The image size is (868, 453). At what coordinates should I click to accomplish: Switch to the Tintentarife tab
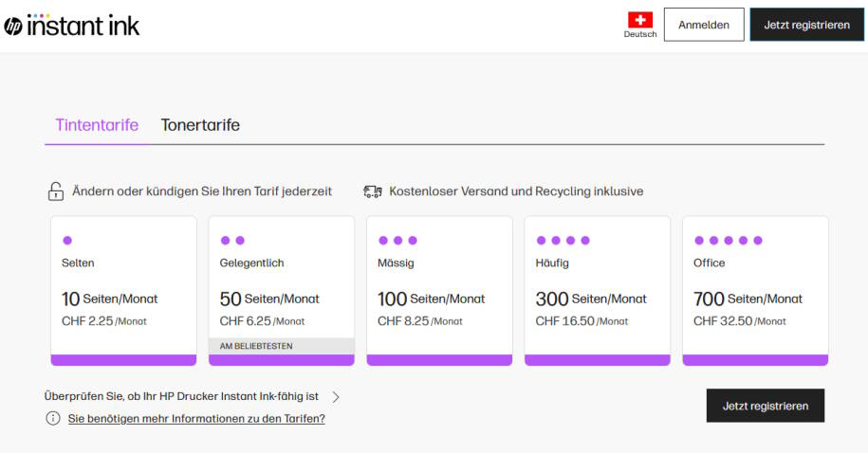point(97,125)
